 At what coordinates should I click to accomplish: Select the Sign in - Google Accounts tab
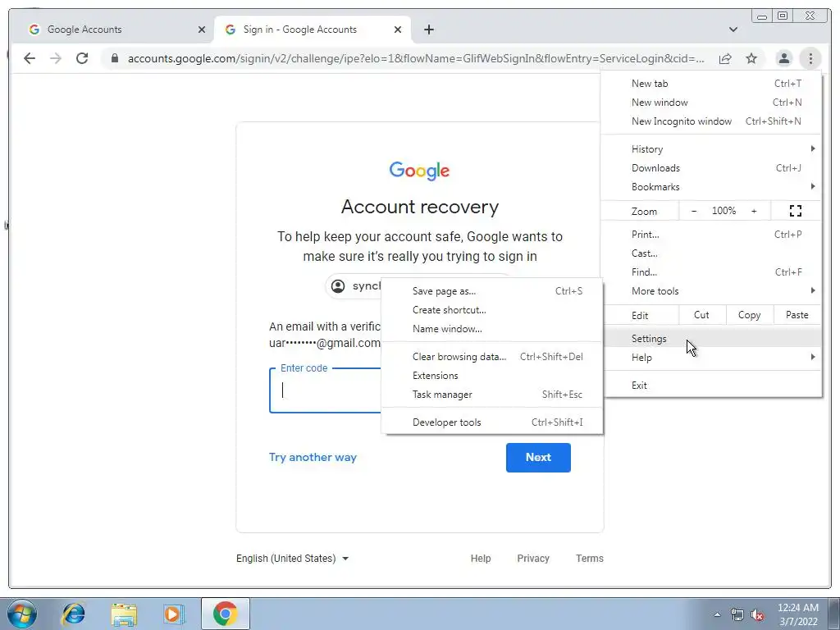[x=312, y=30]
